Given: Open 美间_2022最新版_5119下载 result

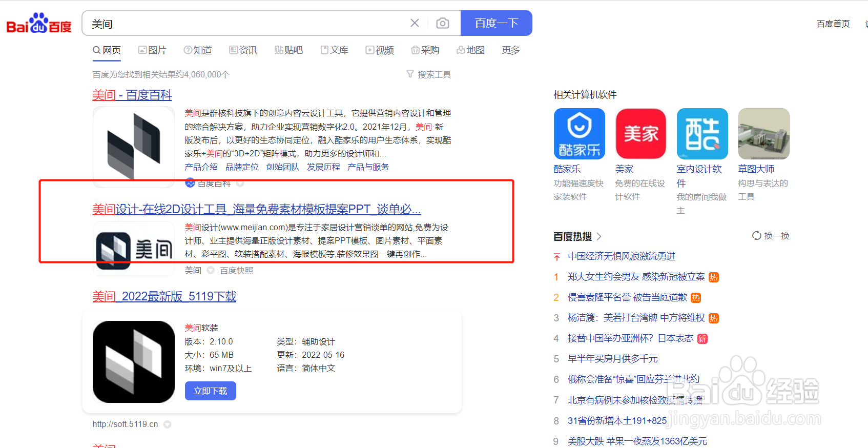Looking at the screenshot, I should coord(164,297).
